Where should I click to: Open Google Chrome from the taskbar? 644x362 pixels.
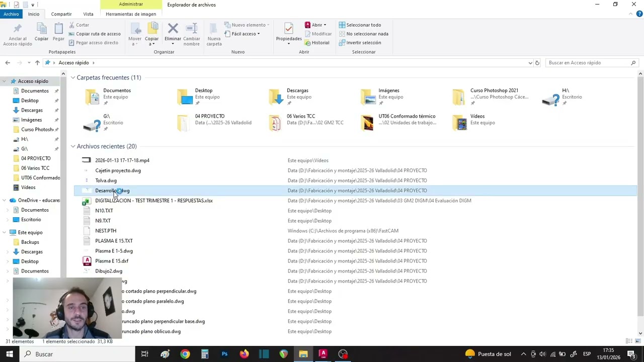[185, 354]
